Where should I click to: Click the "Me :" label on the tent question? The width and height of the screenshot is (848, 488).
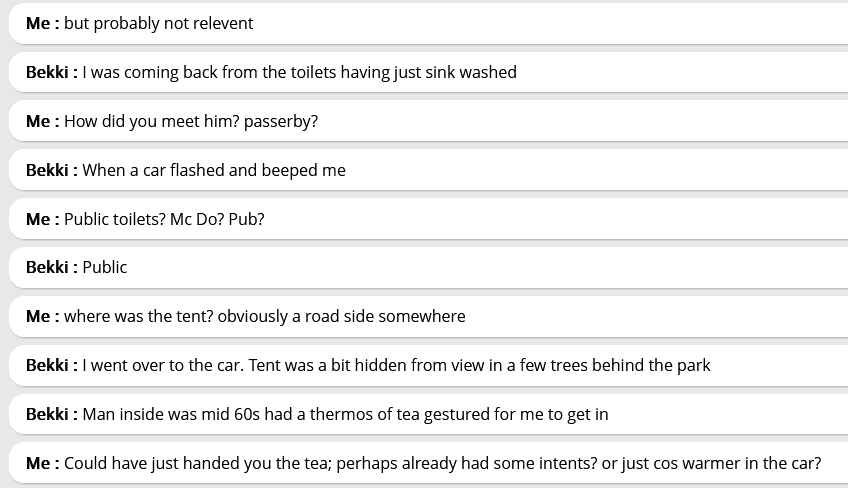tap(42, 316)
